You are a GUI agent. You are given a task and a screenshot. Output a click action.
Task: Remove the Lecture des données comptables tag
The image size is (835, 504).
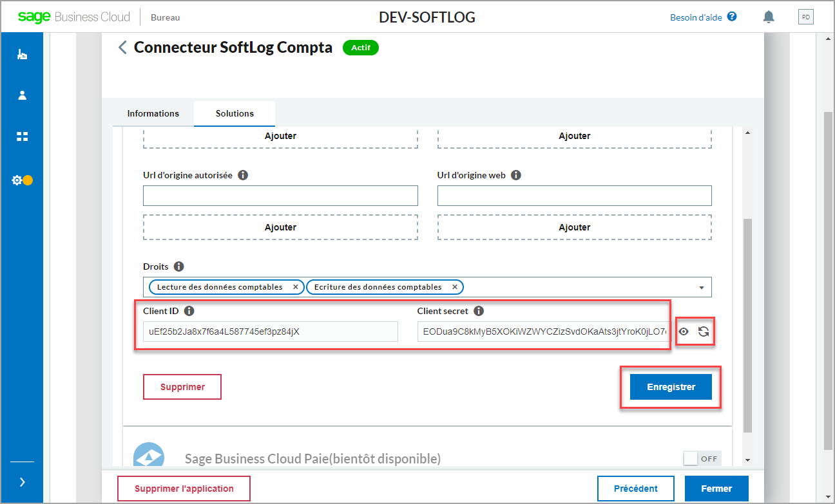tap(296, 287)
